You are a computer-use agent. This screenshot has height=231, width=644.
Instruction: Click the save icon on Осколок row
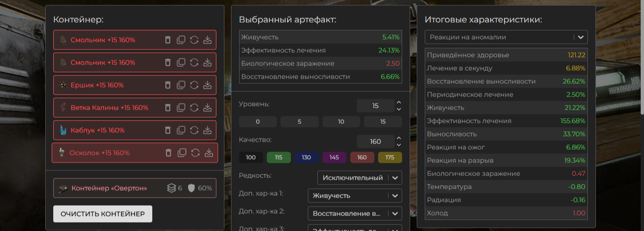[209, 153]
